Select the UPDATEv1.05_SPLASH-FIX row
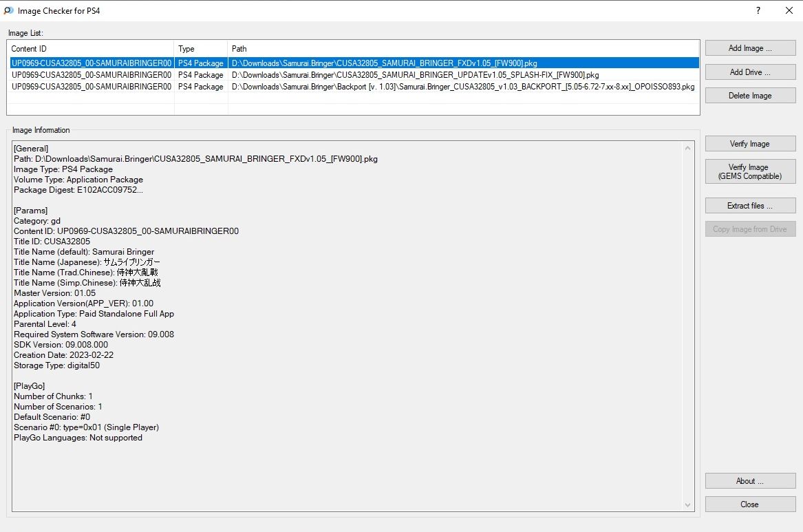 [x=354, y=75]
